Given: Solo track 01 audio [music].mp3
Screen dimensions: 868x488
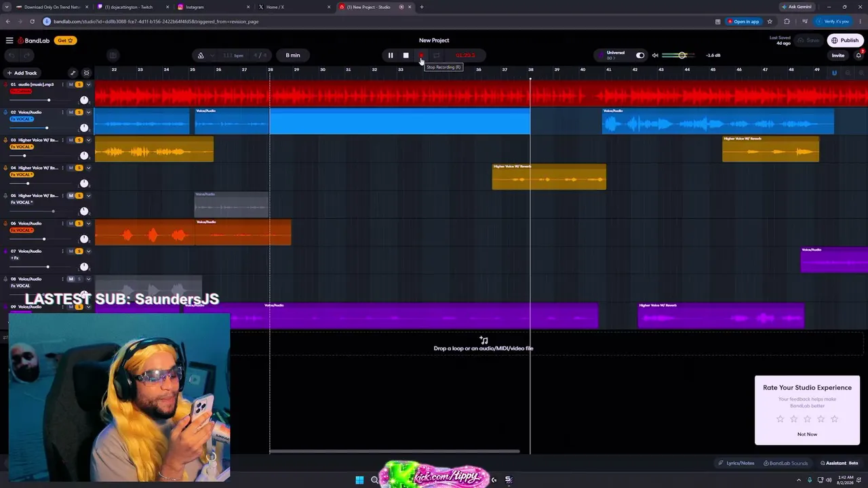Looking at the screenshot, I should [79, 85].
